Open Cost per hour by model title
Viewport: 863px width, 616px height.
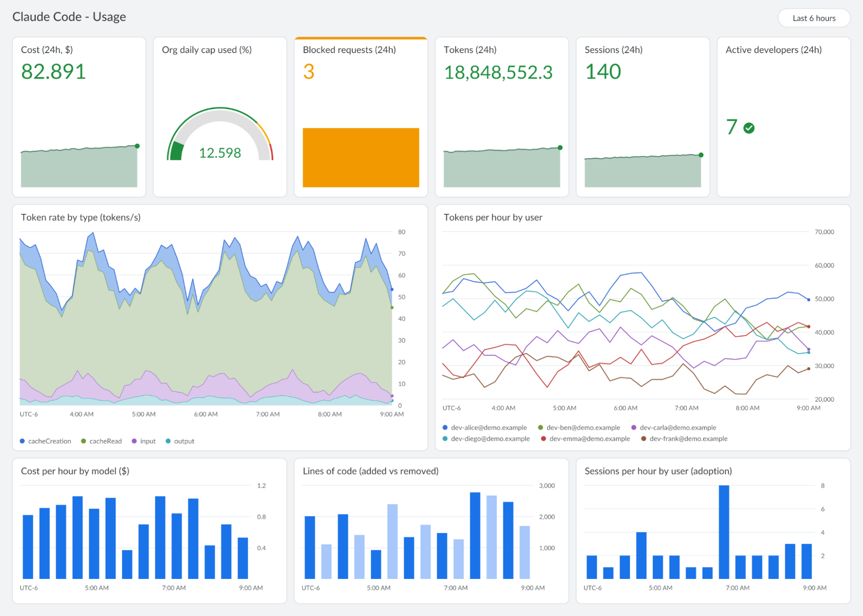(x=75, y=471)
